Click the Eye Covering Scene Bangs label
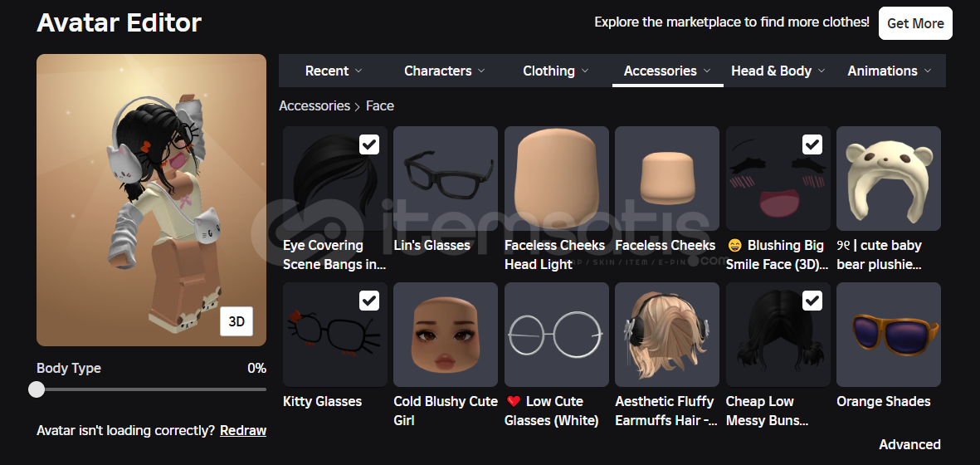 334,254
